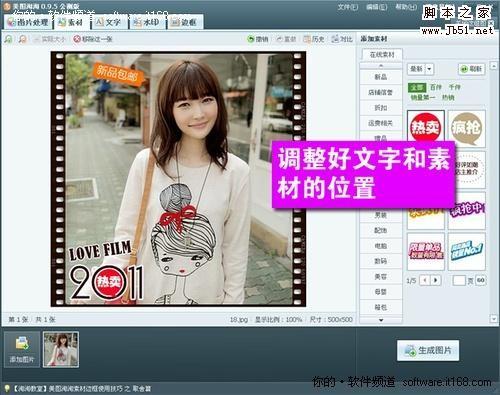Click the material panel scrollbar up arrow
500x395 pixels.
coord(493,65)
